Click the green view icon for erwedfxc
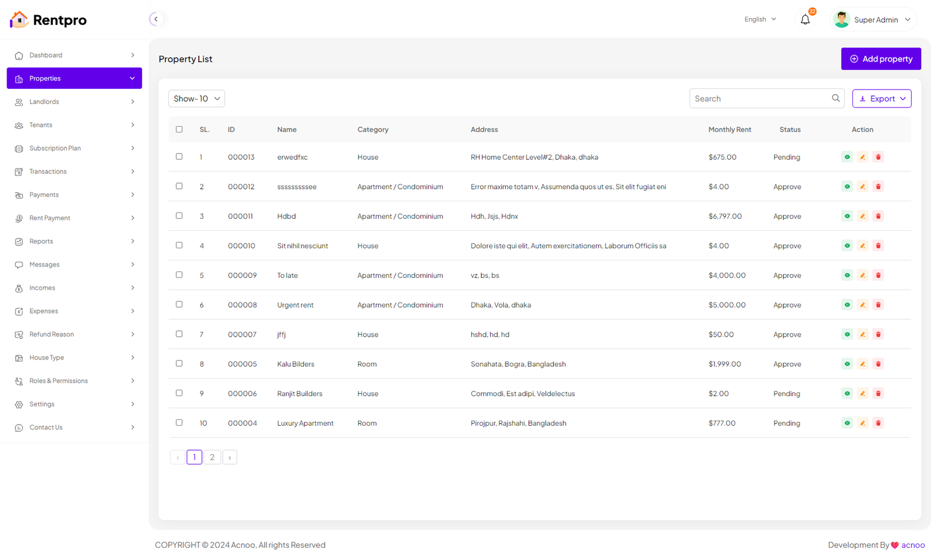Screen dimensions: 931x560 tap(847, 157)
